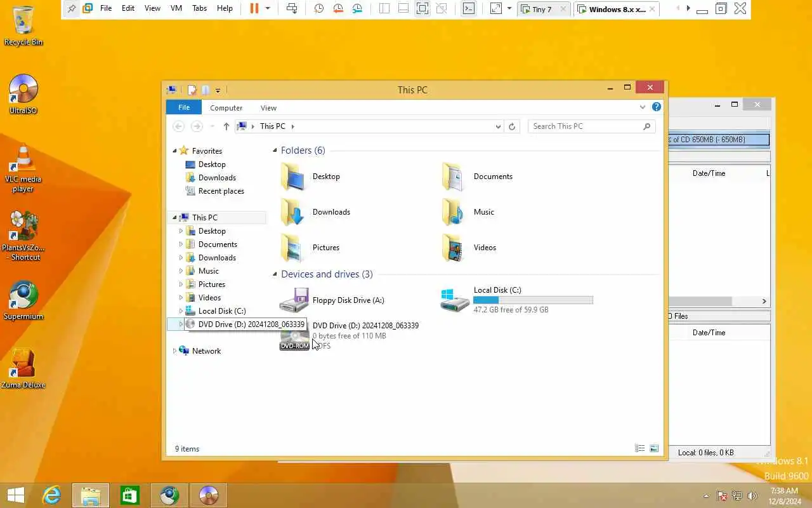Select Music under This PC tree
Viewport: 812px width, 508px height.
[x=208, y=271]
